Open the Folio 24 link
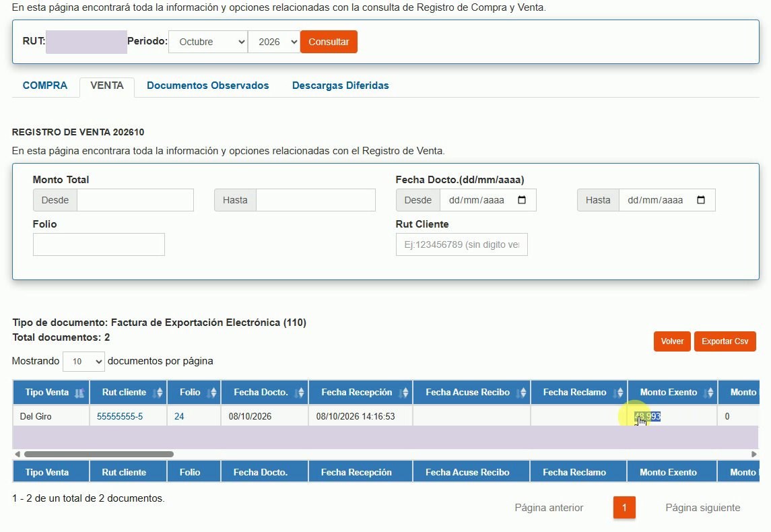 179,416
